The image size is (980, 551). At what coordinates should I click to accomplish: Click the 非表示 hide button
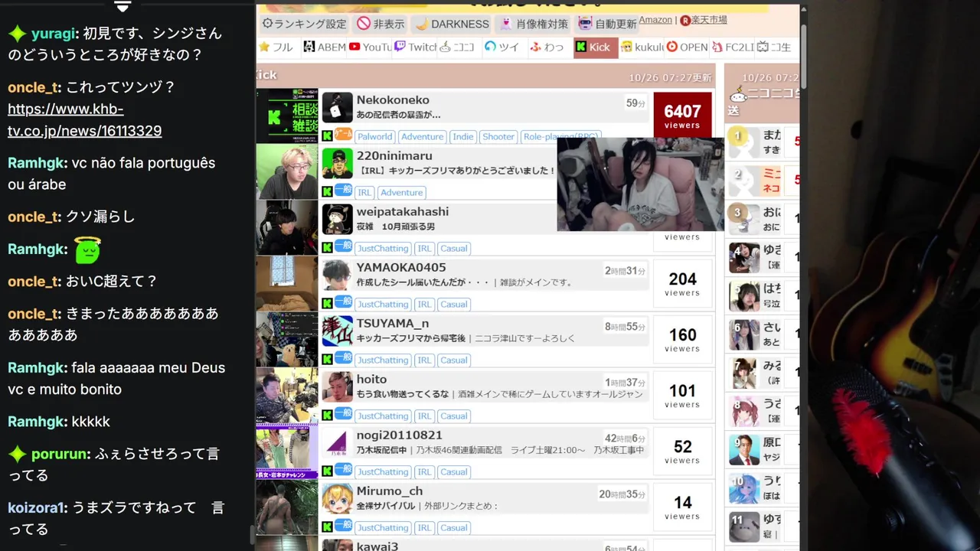pos(381,24)
